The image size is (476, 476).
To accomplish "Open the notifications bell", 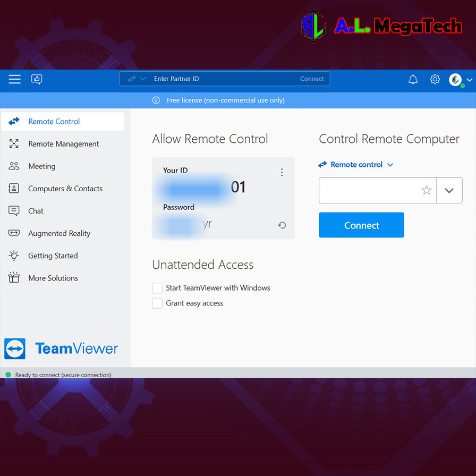I will (x=413, y=79).
